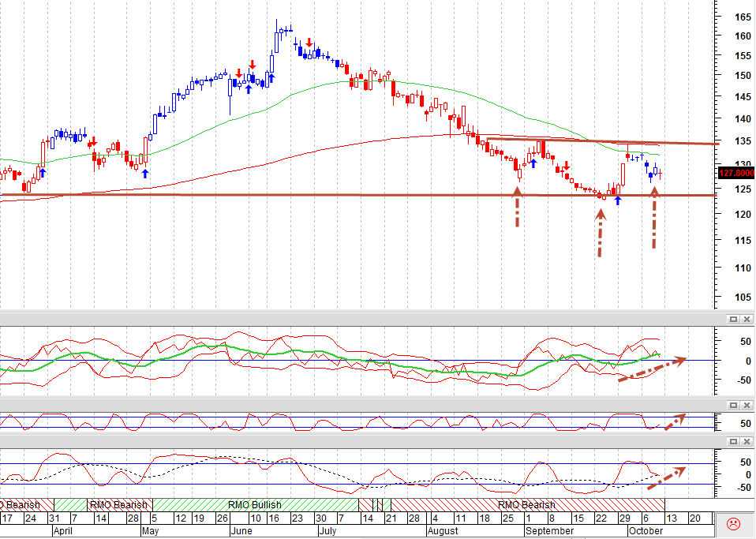Click the 165 level on the price scale
Image resolution: width=756 pixels, height=539 pixels.
(x=743, y=17)
